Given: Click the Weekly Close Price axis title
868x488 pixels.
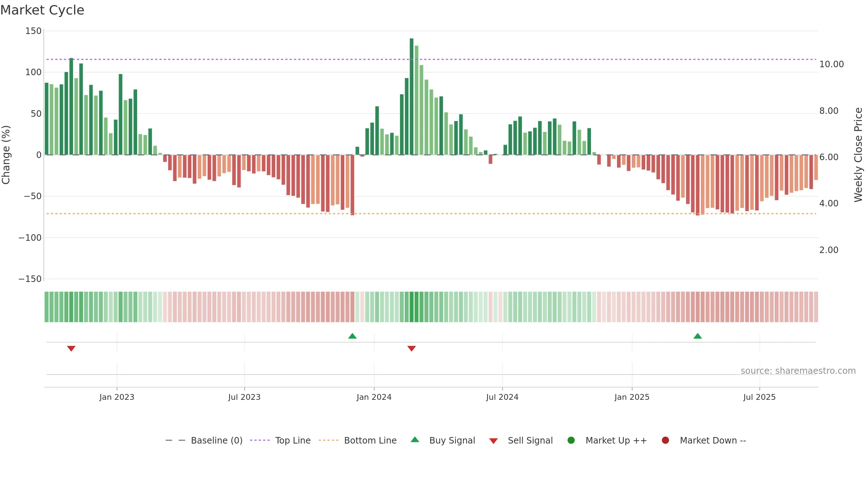Looking at the screenshot, I should click(x=858, y=155).
